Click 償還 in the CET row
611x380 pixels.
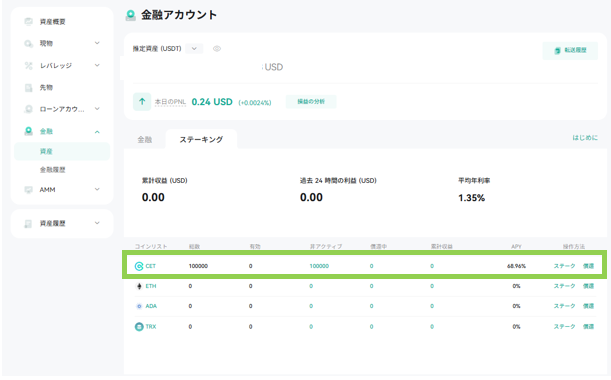(x=588, y=266)
